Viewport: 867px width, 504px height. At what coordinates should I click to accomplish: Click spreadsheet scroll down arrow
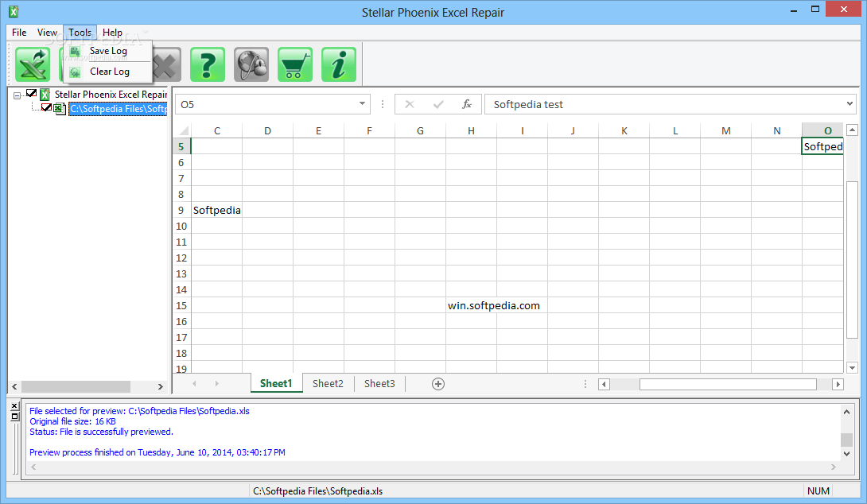pos(852,367)
